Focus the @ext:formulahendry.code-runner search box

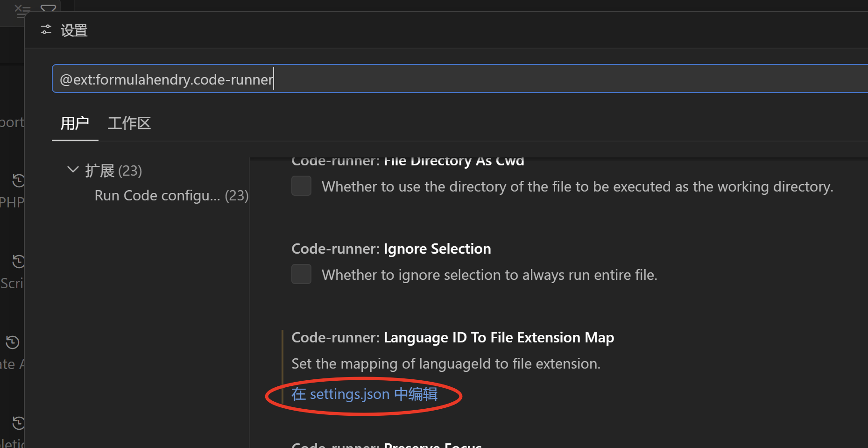tap(459, 78)
